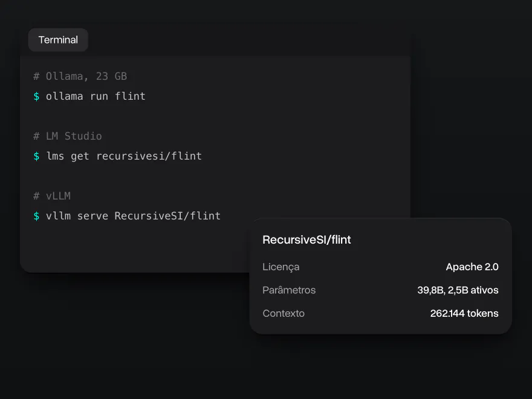Click the 'Parâmetros' label
The image size is (532, 399).
289,290
